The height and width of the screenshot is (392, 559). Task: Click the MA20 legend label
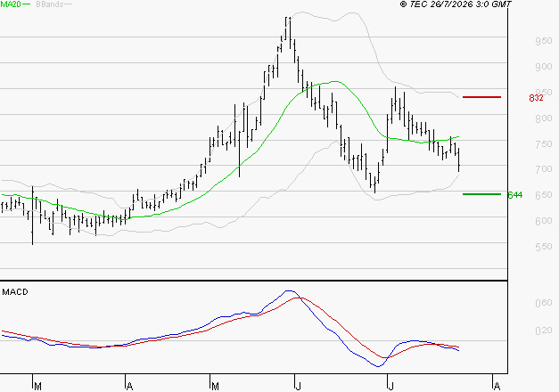coord(11,4)
